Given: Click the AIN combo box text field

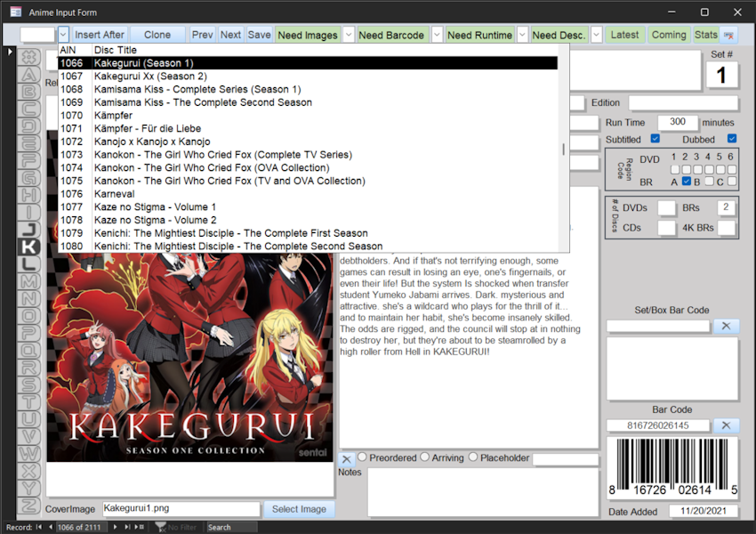Looking at the screenshot, I should click(x=38, y=35).
